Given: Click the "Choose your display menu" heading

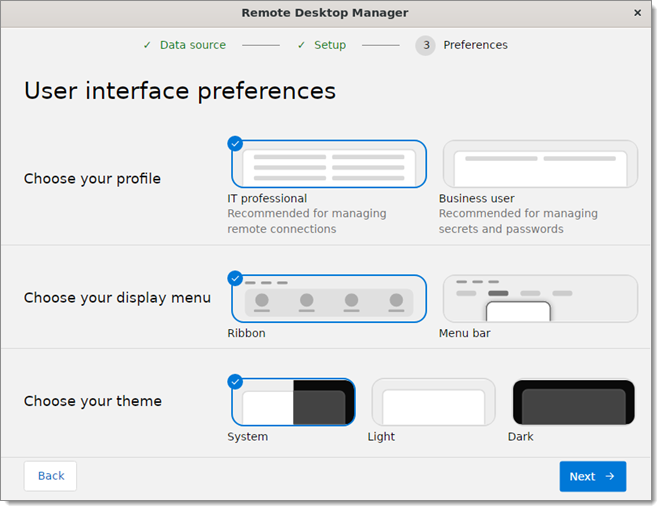Looking at the screenshot, I should [x=117, y=298].
